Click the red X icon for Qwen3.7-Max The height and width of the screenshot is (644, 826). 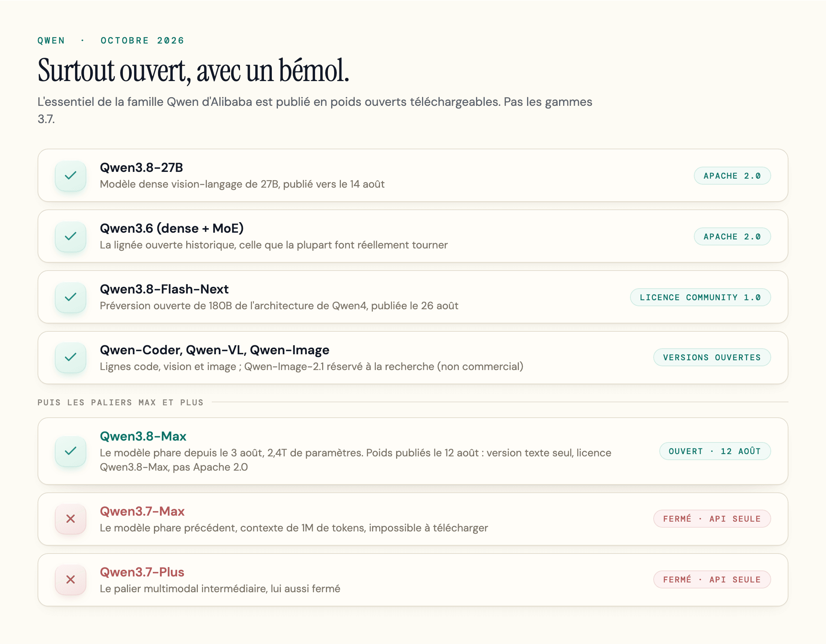71,519
